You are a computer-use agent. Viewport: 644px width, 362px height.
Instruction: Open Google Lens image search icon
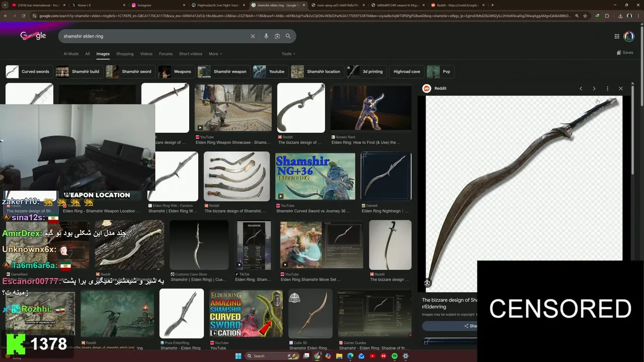click(277, 36)
